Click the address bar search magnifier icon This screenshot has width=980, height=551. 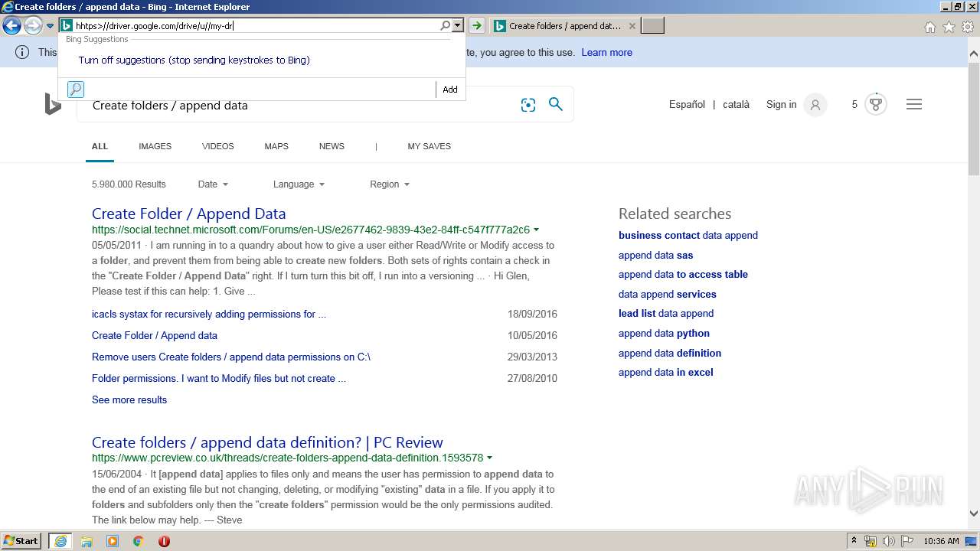coord(445,25)
